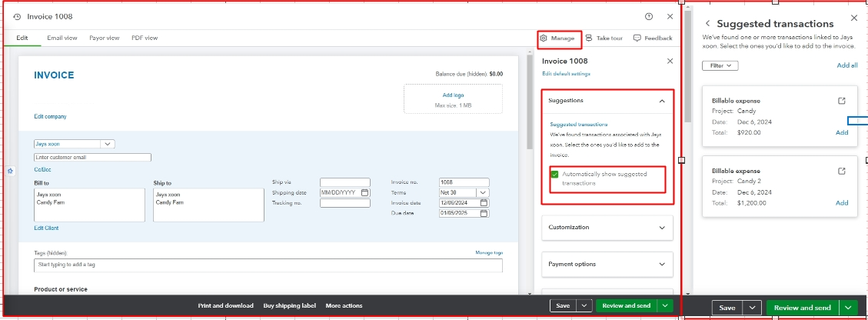The height and width of the screenshot is (320, 868).
Task: Switch to Email view tab
Action: [x=62, y=38]
